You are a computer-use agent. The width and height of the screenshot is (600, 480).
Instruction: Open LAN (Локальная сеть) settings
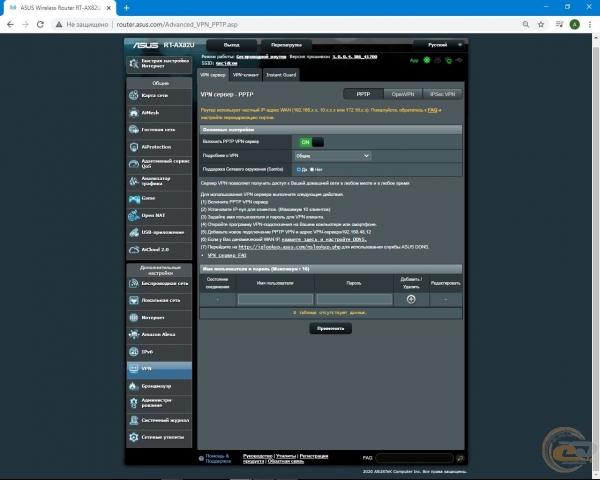tap(159, 300)
